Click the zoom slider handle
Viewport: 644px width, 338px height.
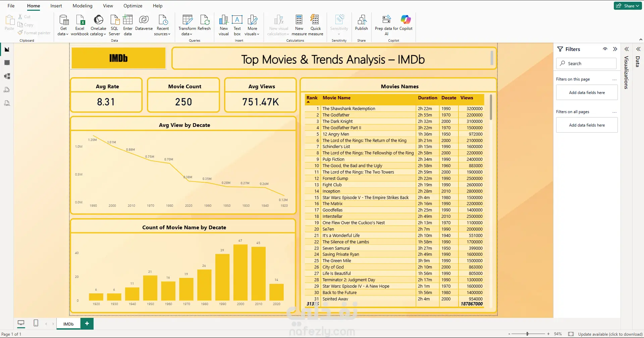point(528,334)
